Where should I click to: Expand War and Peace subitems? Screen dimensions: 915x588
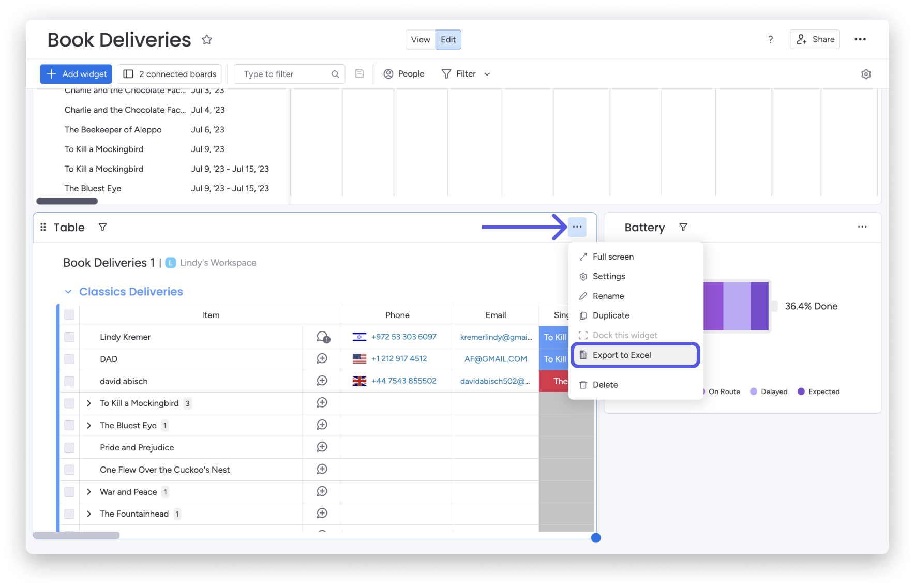coord(89,492)
